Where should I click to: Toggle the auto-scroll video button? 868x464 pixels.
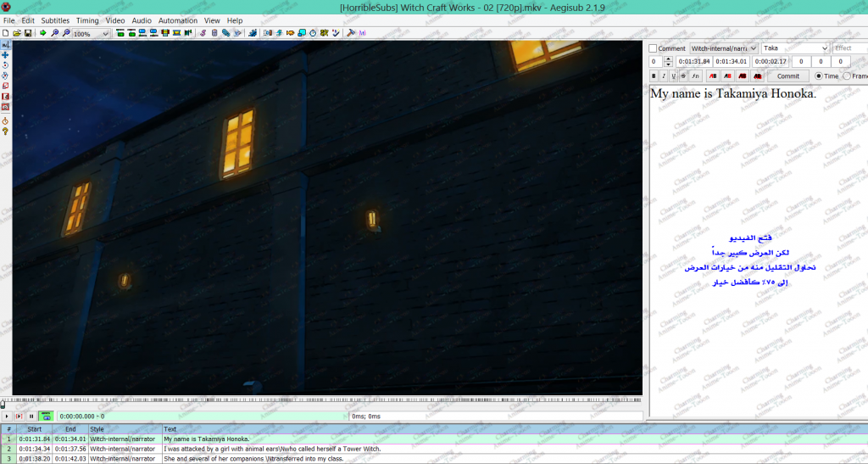(46, 416)
